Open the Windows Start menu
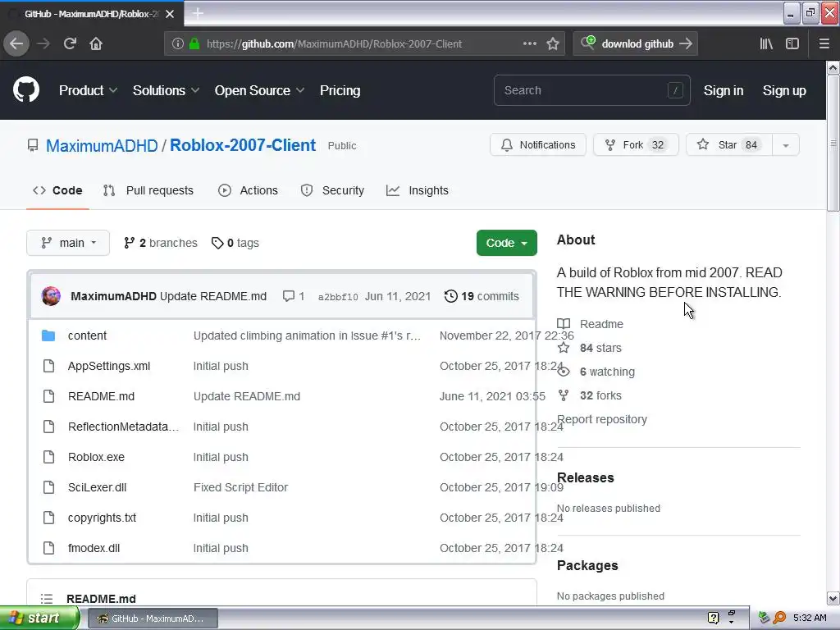The width and height of the screenshot is (840, 630). [x=39, y=619]
